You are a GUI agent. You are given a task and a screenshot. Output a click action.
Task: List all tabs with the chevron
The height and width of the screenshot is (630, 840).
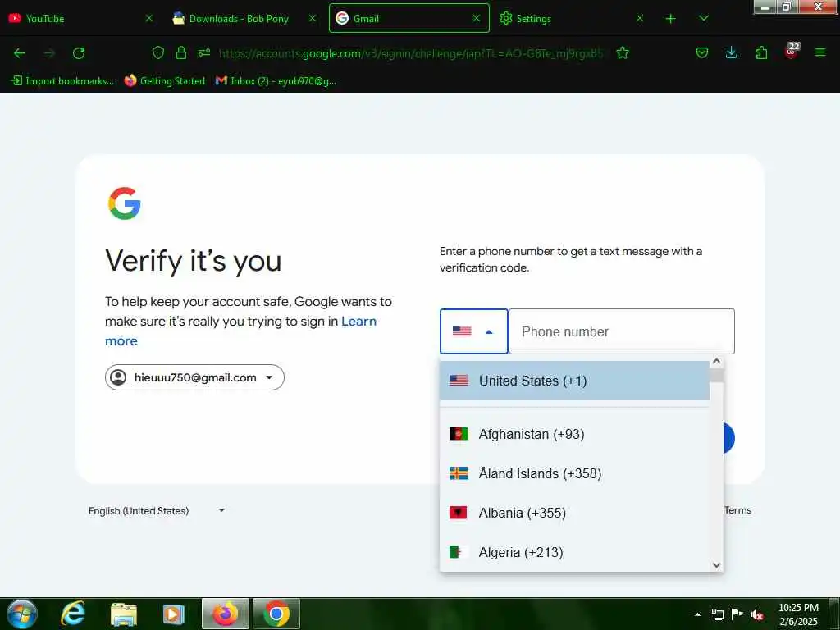point(704,18)
